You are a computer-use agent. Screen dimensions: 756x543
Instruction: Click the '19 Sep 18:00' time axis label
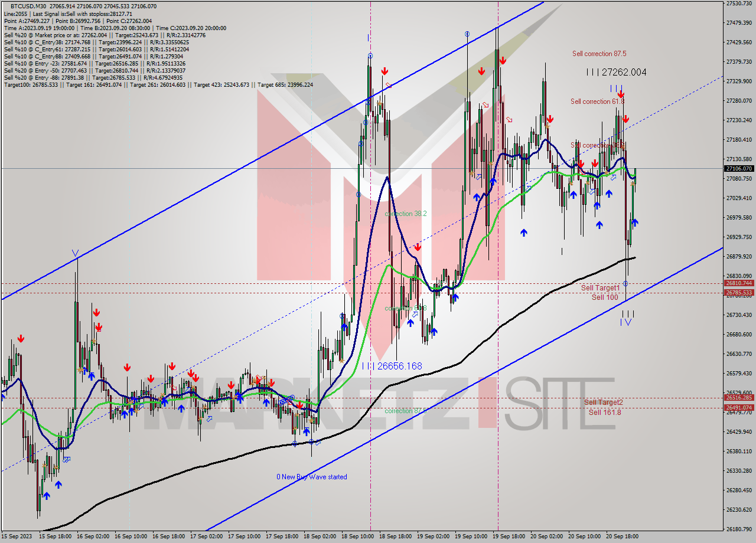click(509, 537)
